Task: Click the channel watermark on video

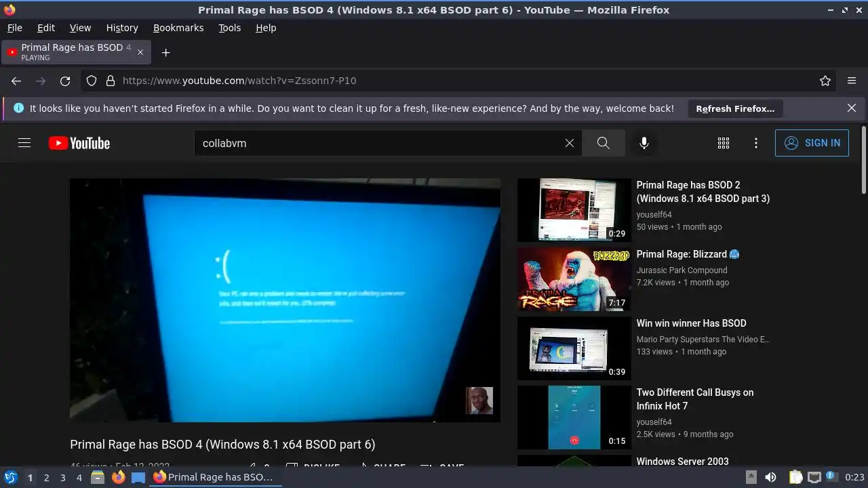Action: click(479, 401)
